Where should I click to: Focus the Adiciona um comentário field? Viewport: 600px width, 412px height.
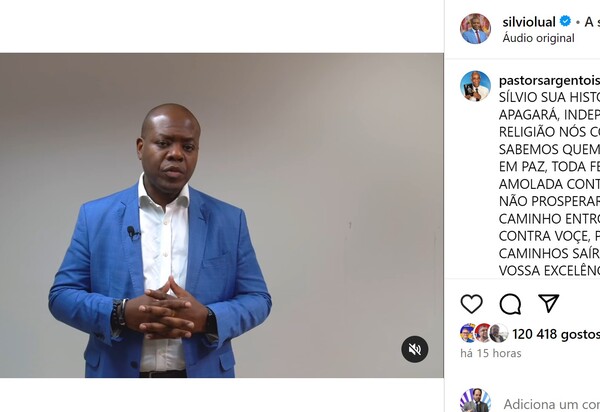(x=552, y=404)
